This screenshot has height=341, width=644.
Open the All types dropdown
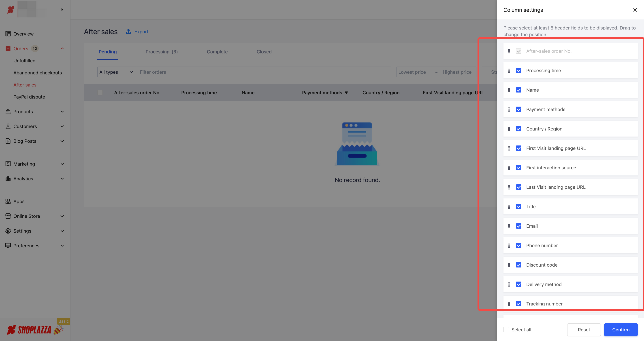pos(117,72)
